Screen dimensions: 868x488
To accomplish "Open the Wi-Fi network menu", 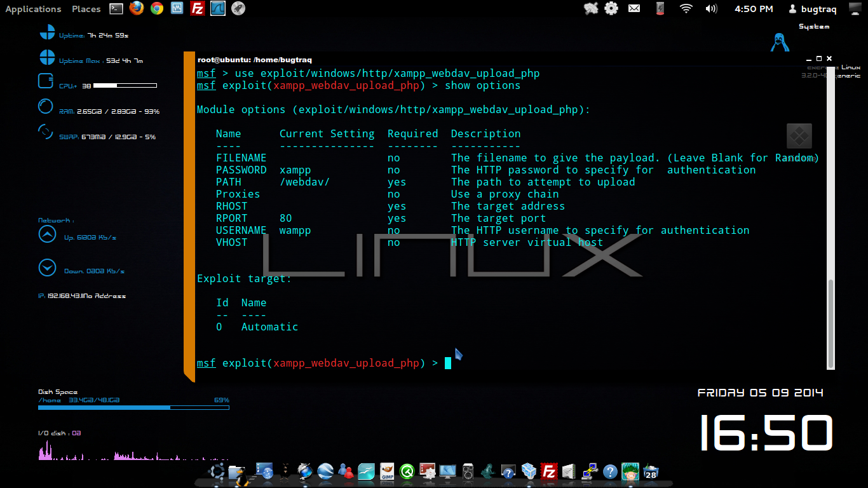I will click(686, 8).
